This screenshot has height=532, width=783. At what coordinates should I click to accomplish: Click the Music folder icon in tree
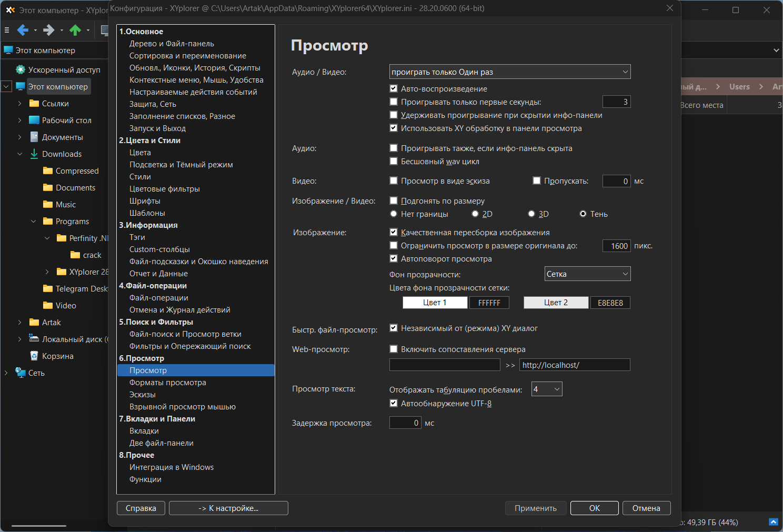(x=48, y=204)
